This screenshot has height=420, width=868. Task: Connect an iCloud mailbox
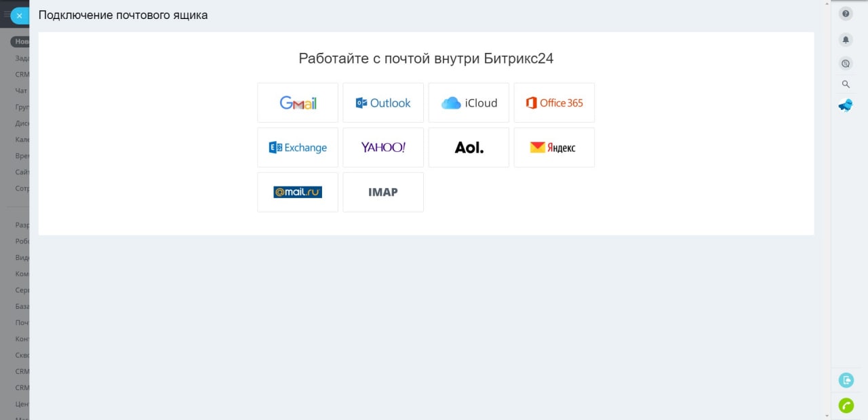coord(469,103)
